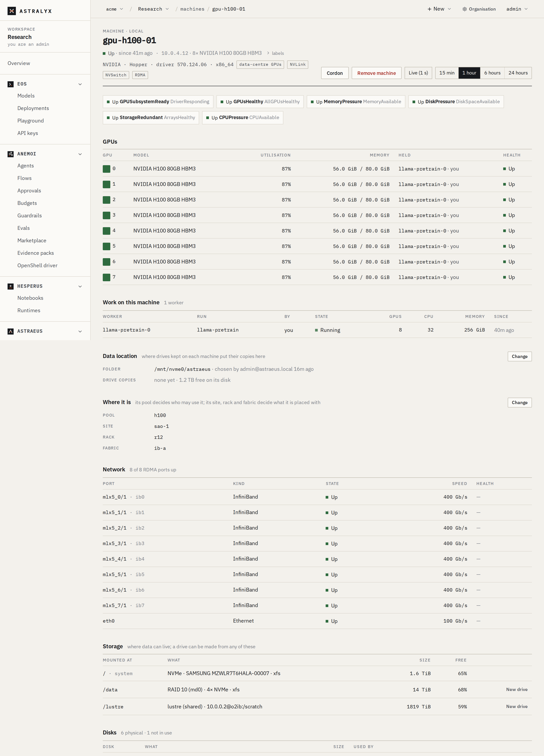Image resolution: width=544 pixels, height=756 pixels.
Task: Select the 1 hour time range
Action: (469, 73)
